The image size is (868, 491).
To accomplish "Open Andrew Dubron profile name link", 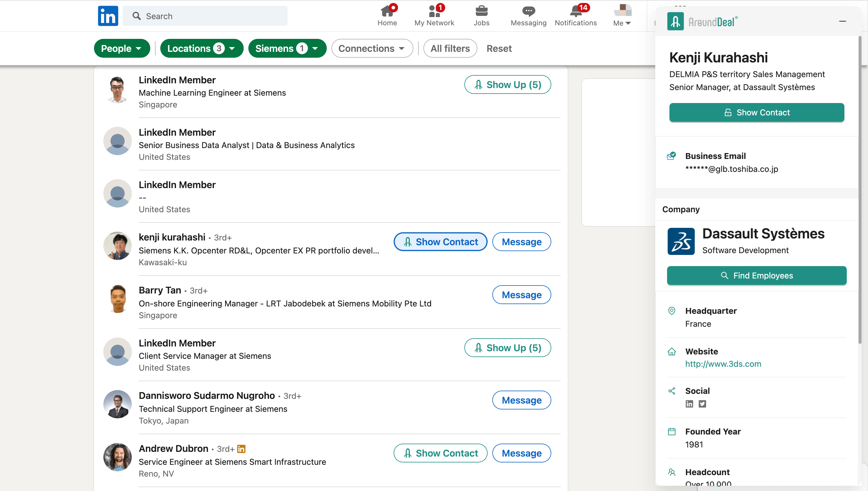I will click(173, 449).
